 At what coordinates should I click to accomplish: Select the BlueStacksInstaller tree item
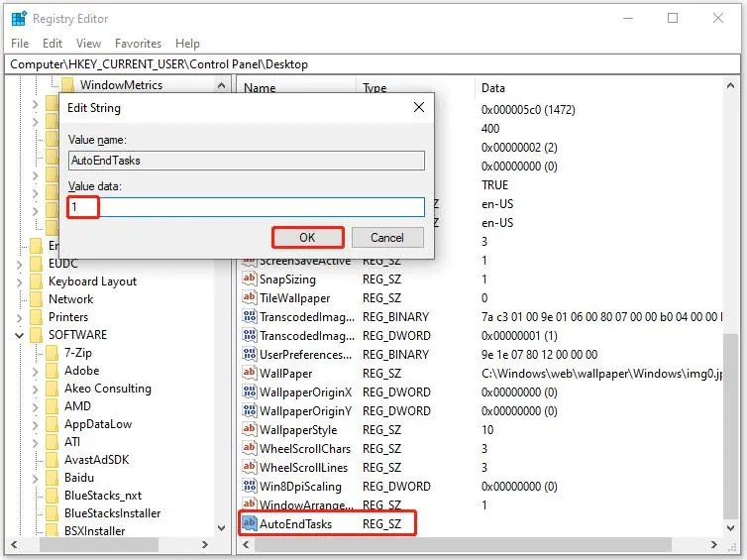click(112, 513)
